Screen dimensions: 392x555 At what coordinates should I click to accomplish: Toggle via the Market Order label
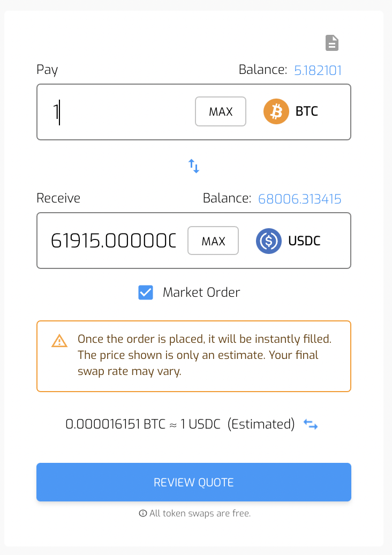201,292
